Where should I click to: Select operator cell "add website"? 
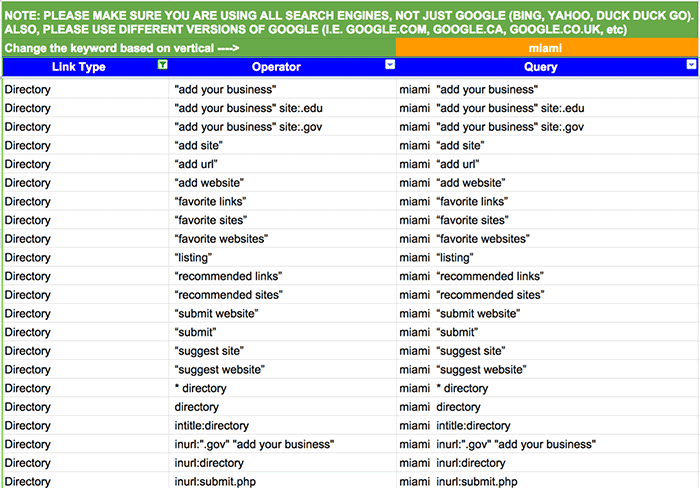283,183
